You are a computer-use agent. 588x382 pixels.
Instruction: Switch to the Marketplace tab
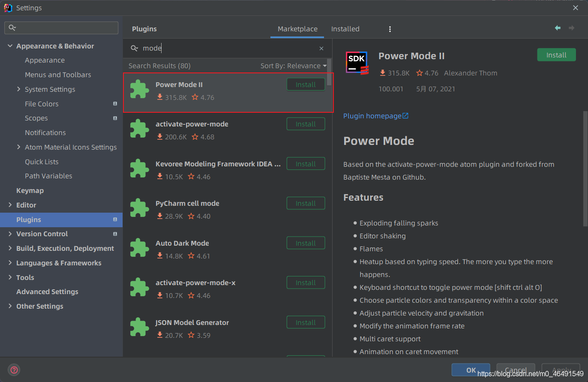[x=297, y=29]
